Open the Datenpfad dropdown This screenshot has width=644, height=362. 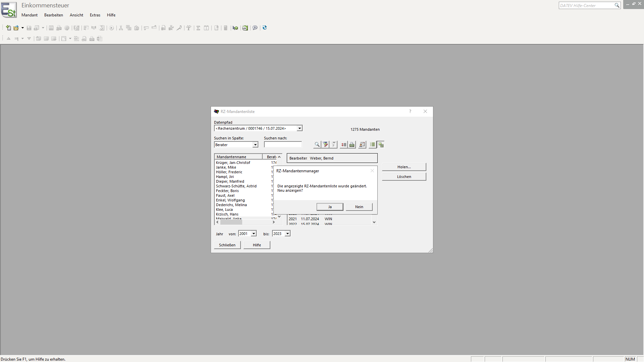coord(300,128)
